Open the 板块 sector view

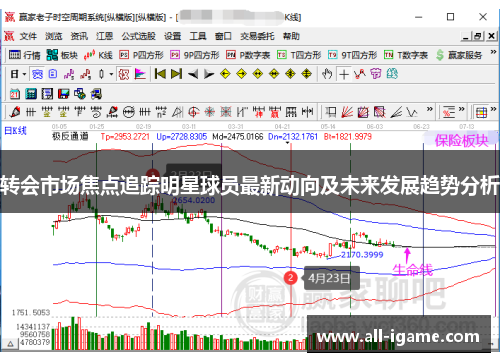click(x=62, y=55)
